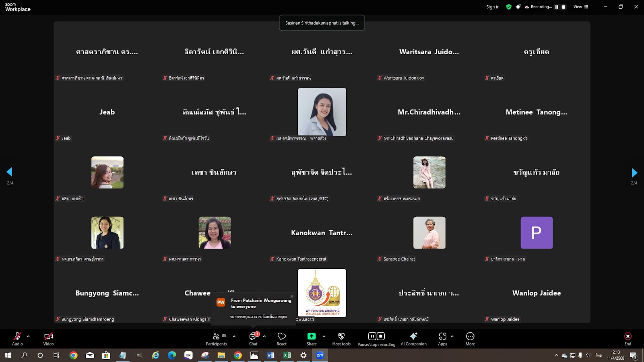Image resolution: width=644 pixels, height=362 pixels.
Task: Open Microsoft Edge from the taskbar
Action: pyautogui.click(x=172, y=355)
